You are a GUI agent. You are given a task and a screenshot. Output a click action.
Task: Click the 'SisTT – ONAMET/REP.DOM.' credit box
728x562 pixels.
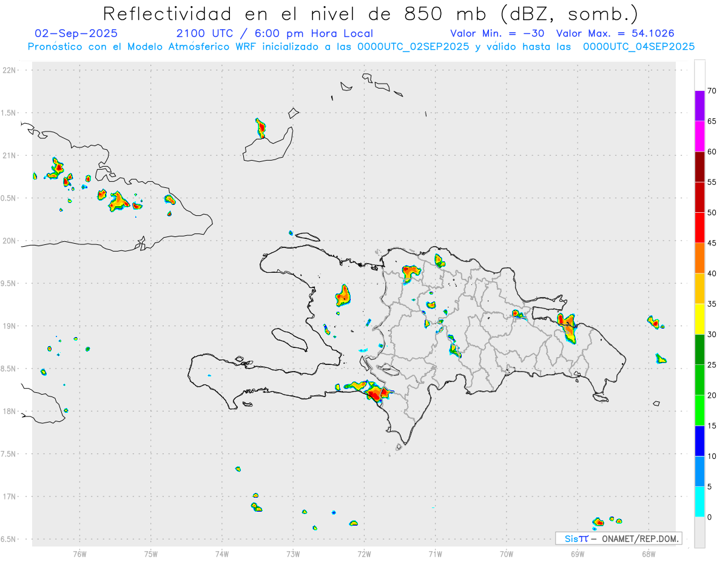(x=619, y=538)
